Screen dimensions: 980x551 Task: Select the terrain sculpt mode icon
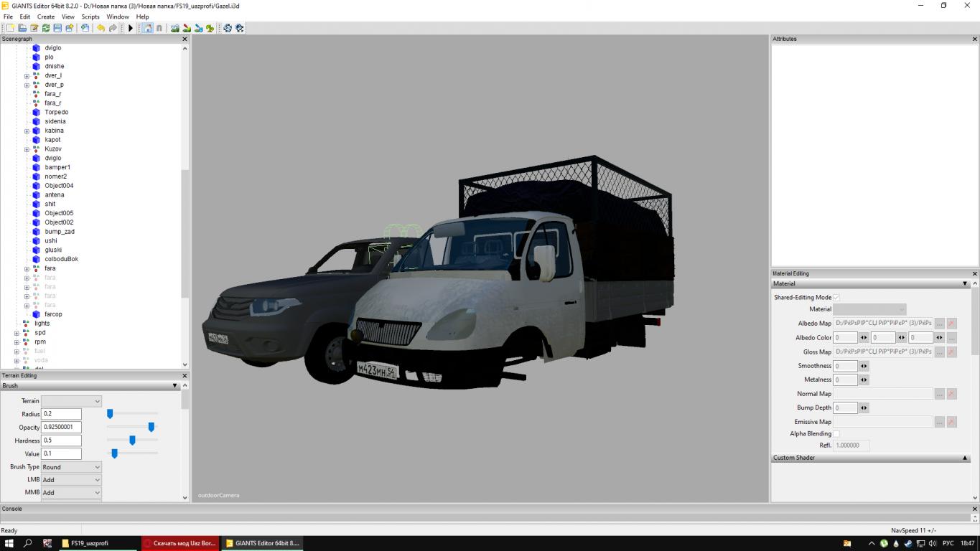[x=174, y=28]
